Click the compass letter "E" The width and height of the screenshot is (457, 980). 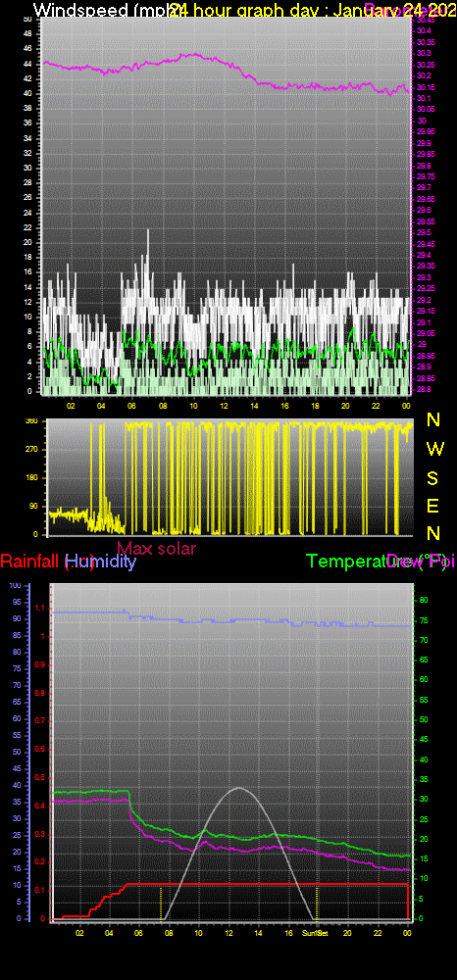click(432, 507)
